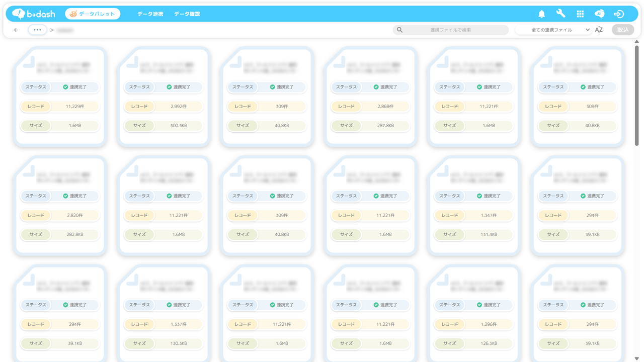The width and height of the screenshot is (644, 362).
Task: Open the データパレット dropdown
Action: (93, 14)
